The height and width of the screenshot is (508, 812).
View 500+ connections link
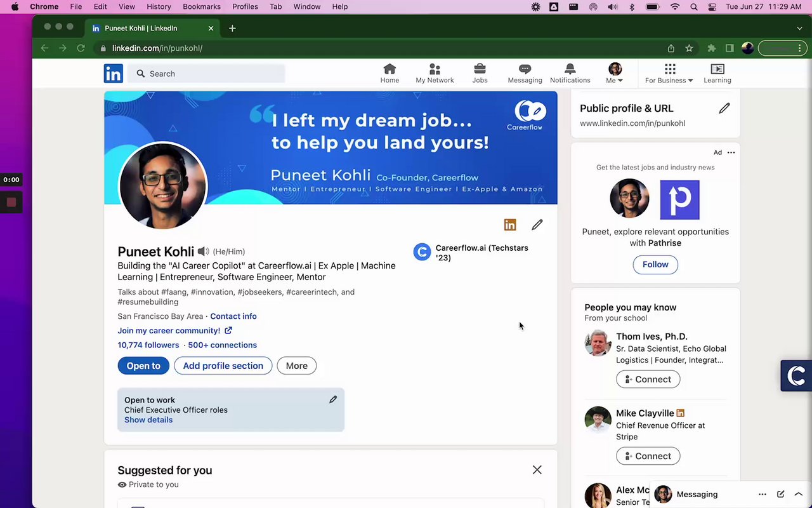point(223,345)
